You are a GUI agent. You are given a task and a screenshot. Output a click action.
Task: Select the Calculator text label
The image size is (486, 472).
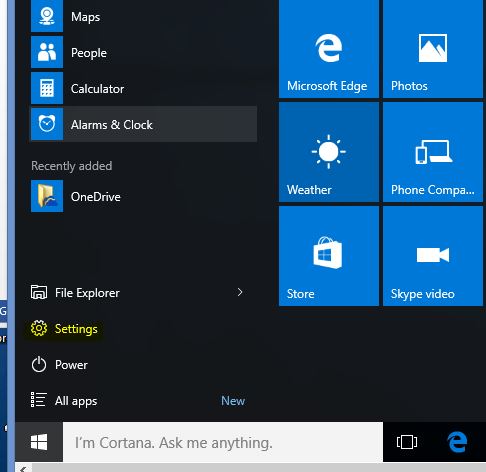pyautogui.click(x=97, y=89)
